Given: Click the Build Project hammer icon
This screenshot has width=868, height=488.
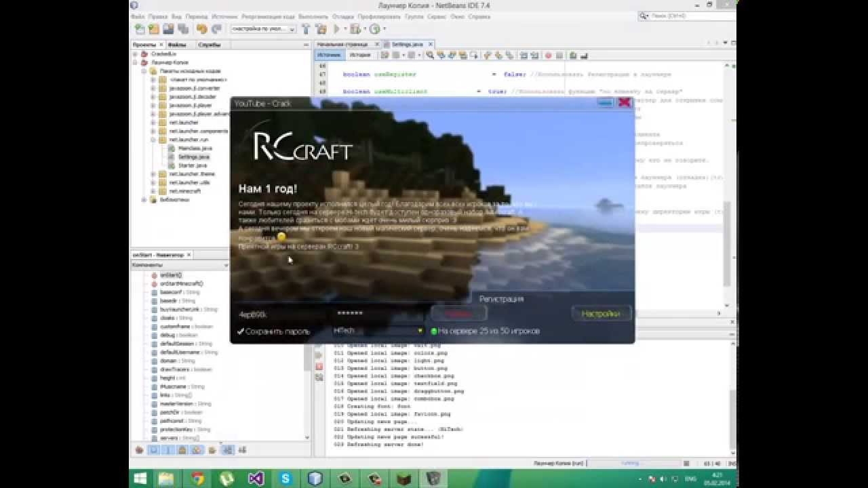Looking at the screenshot, I should [x=306, y=29].
